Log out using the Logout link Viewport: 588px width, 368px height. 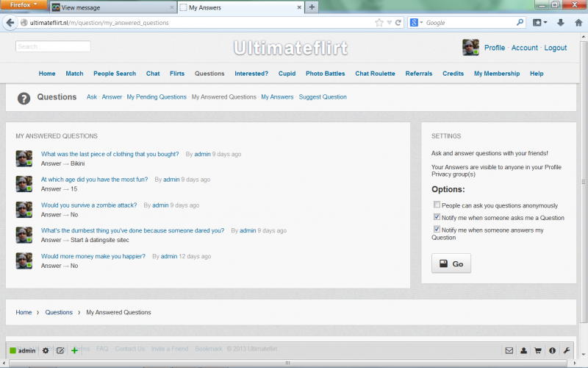(x=556, y=48)
